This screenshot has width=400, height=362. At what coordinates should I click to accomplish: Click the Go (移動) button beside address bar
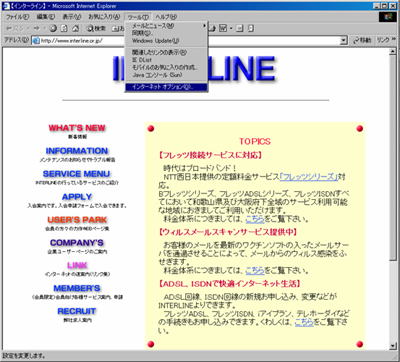click(x=362, y=40)
